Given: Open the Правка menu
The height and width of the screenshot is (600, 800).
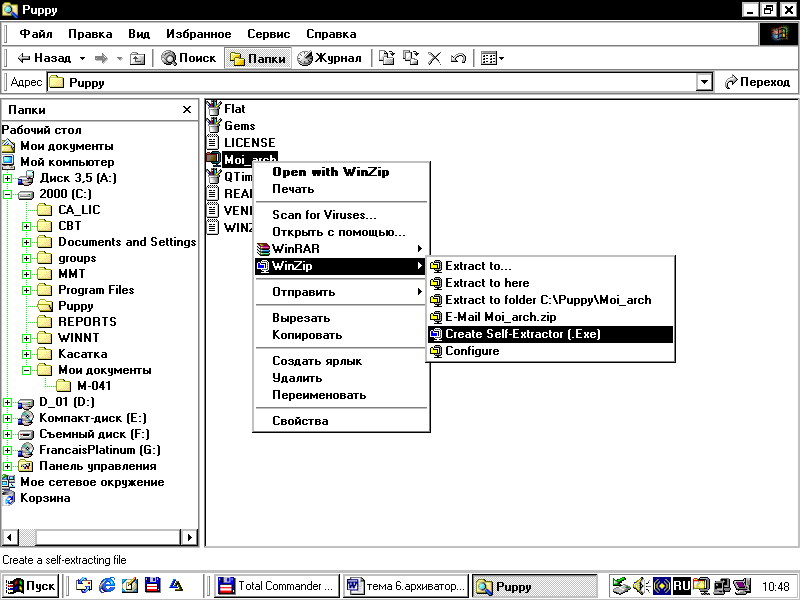Looking at the screenshot, I should [90, 34].
